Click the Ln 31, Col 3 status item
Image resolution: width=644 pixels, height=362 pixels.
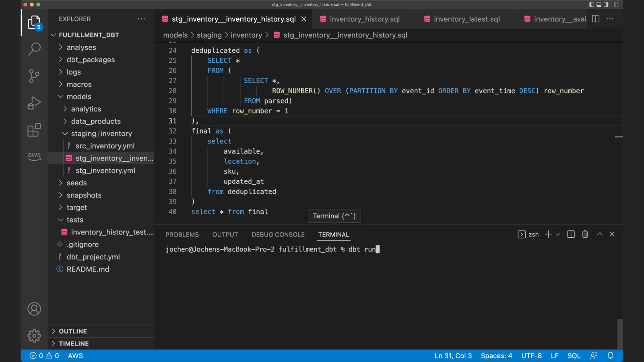tap(453, 356)
